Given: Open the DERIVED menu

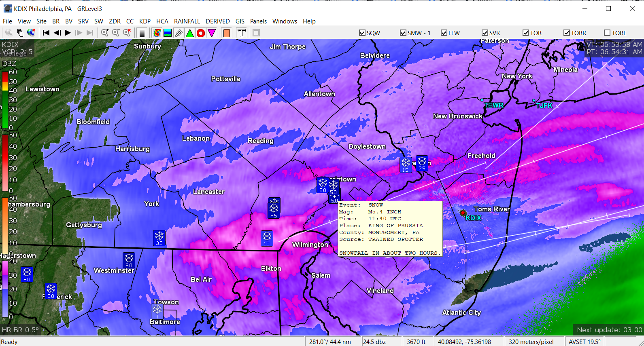Looking at the screenshot, I should (218, 21).
